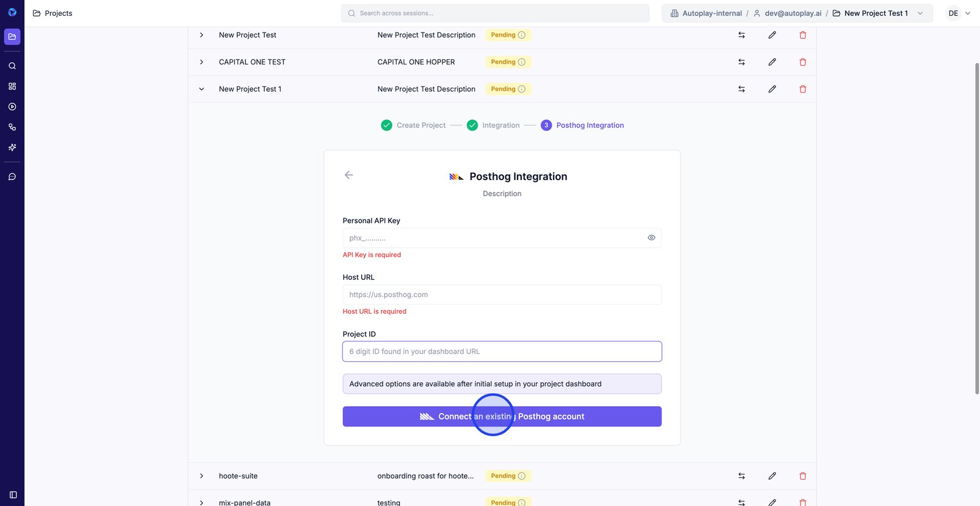The width and height of the screenshot is (980, 506).
Task: Expand the CAPITAL ONE TEST row
Action: click(202, 62)
